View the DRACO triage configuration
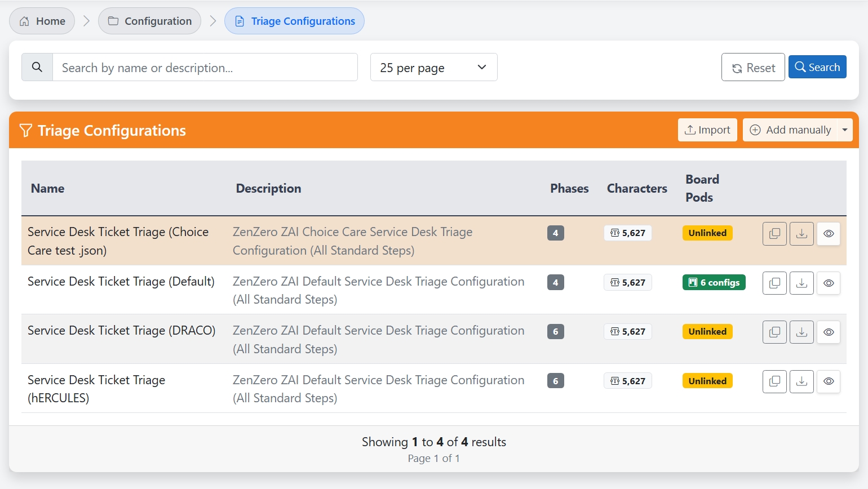The width and height of the screenshot is (868, 489). [x=829, y=332]
